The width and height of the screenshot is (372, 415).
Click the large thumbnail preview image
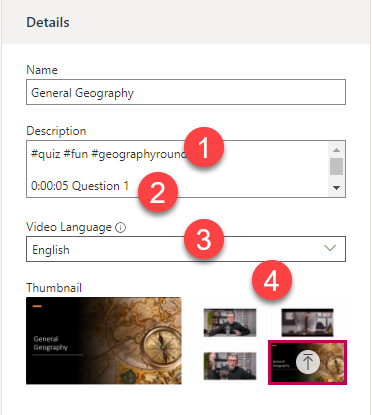pos(104,341)
